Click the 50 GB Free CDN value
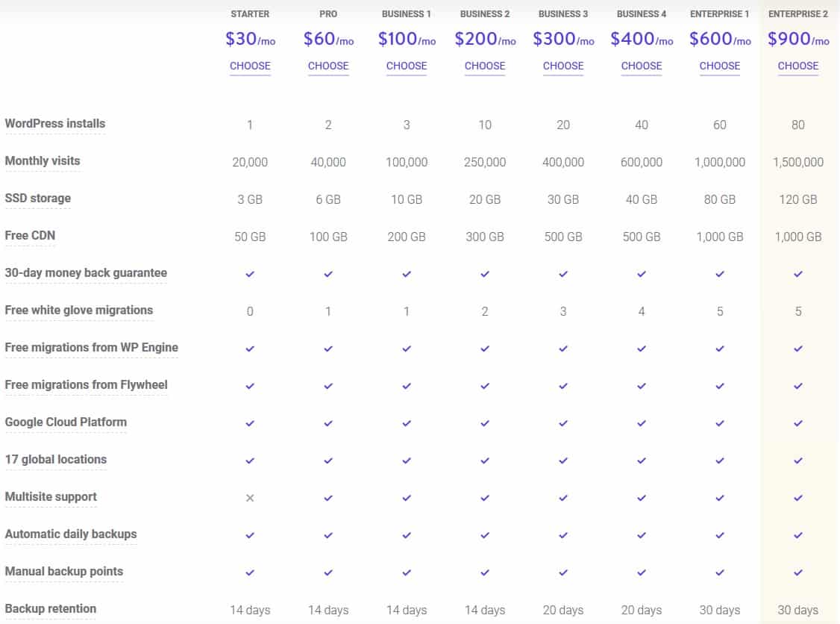This screenshot has width=840, height=624. pos(250,237)
